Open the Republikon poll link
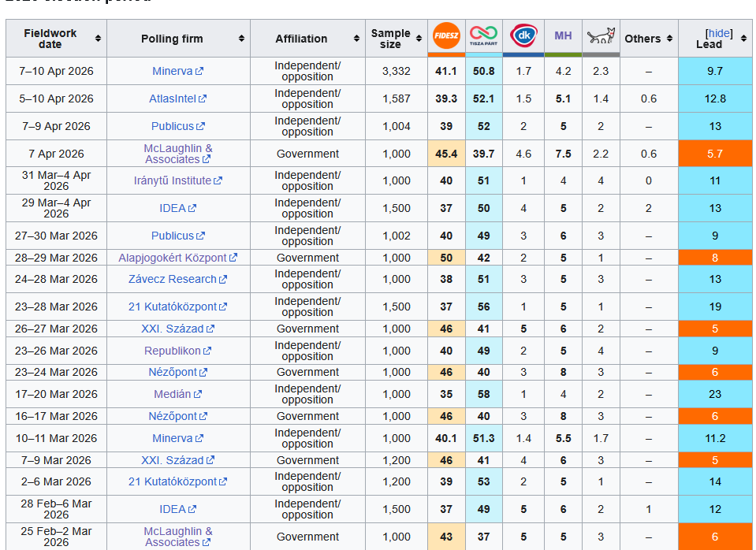The width and height of the screenshot is (756, 550). coord(177,351)
